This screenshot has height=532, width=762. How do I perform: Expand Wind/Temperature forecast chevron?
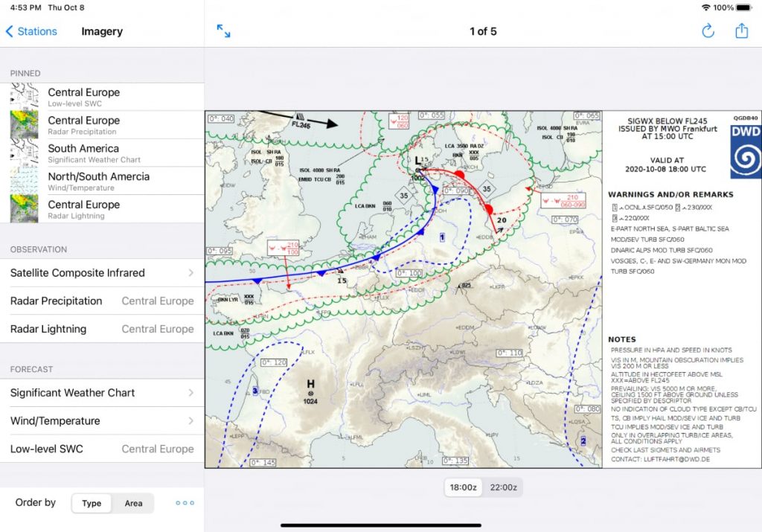pyautogui.click(x=191, y=420)
